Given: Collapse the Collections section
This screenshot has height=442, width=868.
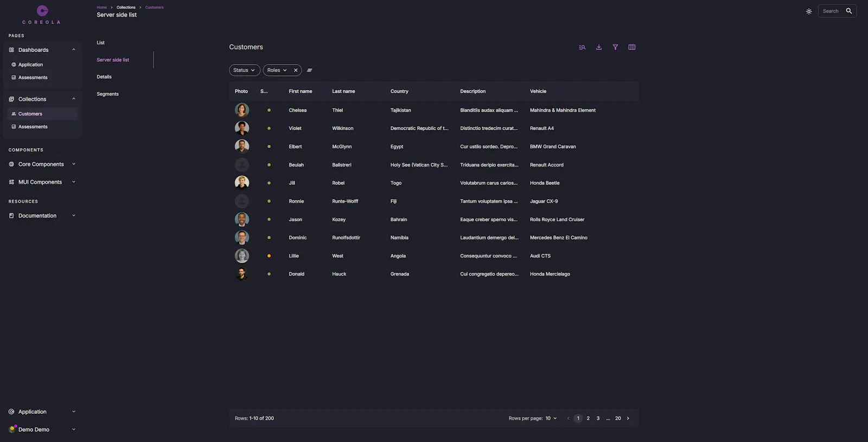Looking at the screenshot, I should tap(42, 99).
